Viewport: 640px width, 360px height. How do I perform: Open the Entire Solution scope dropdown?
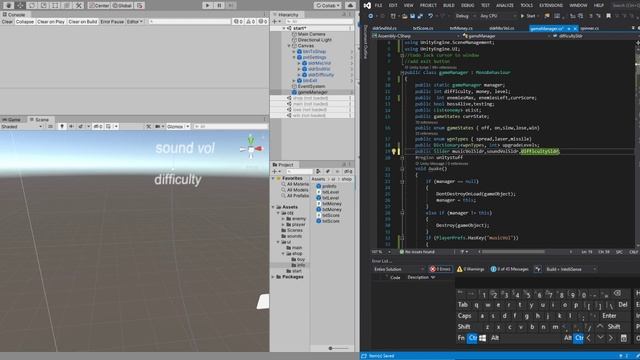tap(398, 269)
